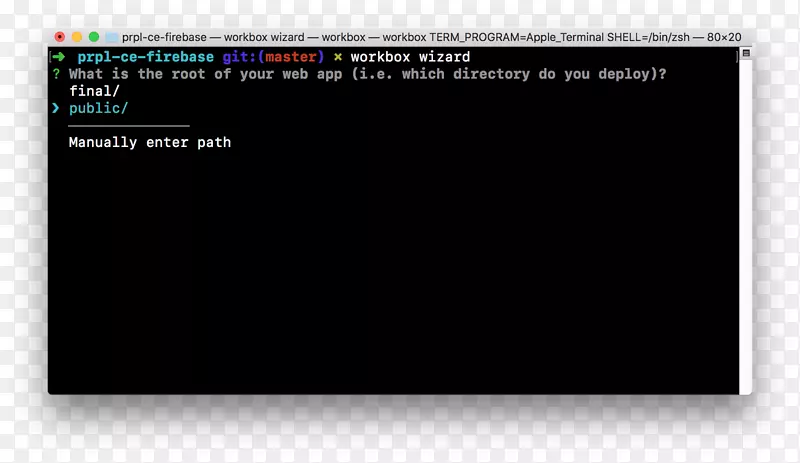Viewport: 800px width, 463px height.
Task: Select the public/ directory option
Action: [98, 108]
